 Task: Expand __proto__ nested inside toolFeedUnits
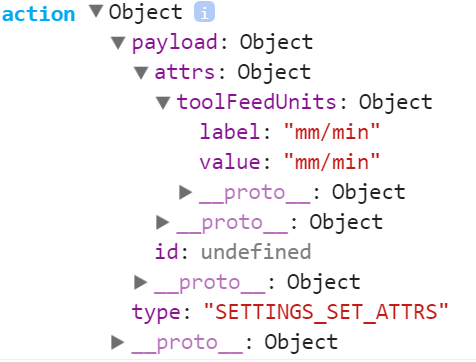185,192
